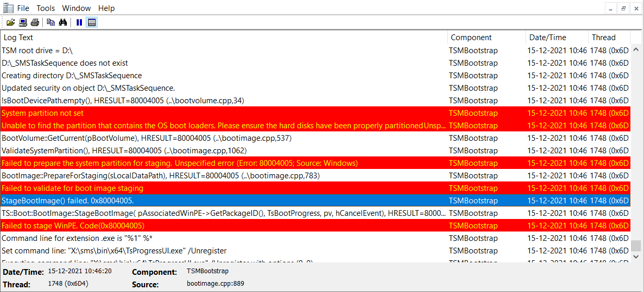Select 'Set command line' TsProgressUI.exe row
Viewport: 644px width, 292px height.
(315, 251)
